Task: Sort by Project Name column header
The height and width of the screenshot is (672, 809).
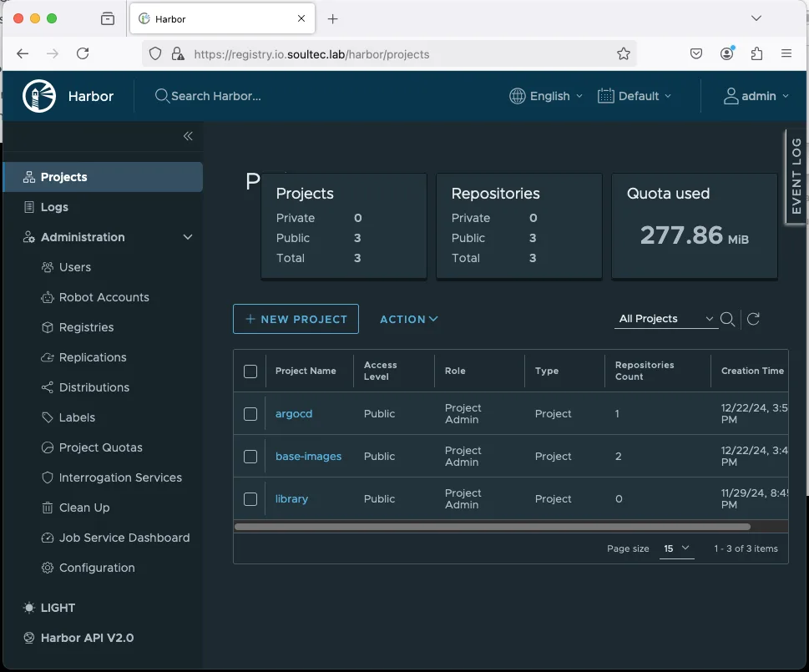Action: pyautogui.click(x=306, y=371)
